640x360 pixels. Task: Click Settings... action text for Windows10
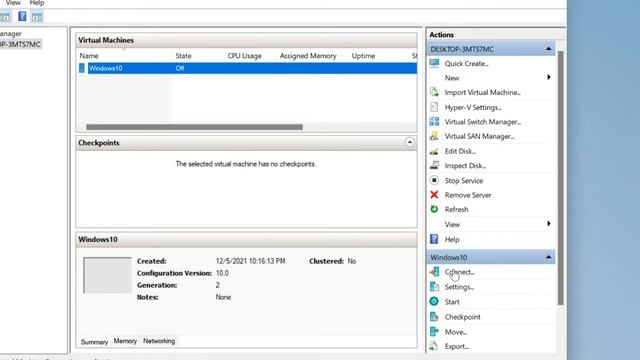click(459, 287)
